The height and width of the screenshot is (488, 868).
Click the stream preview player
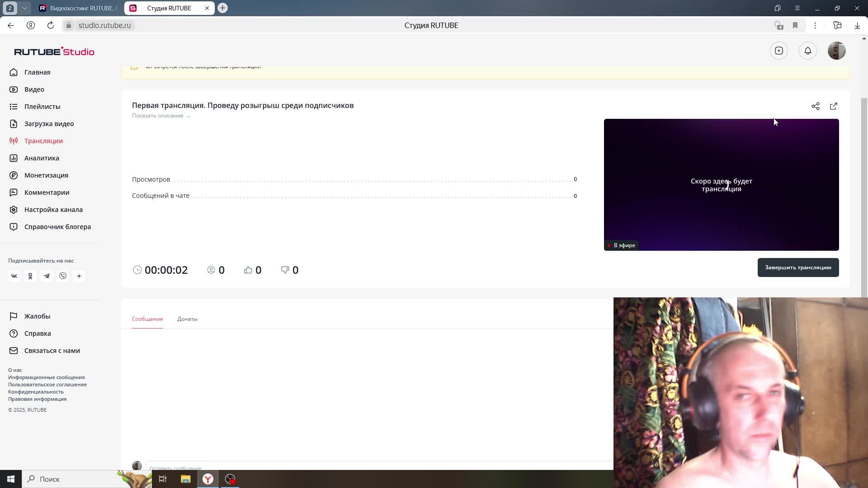(721, 185)
